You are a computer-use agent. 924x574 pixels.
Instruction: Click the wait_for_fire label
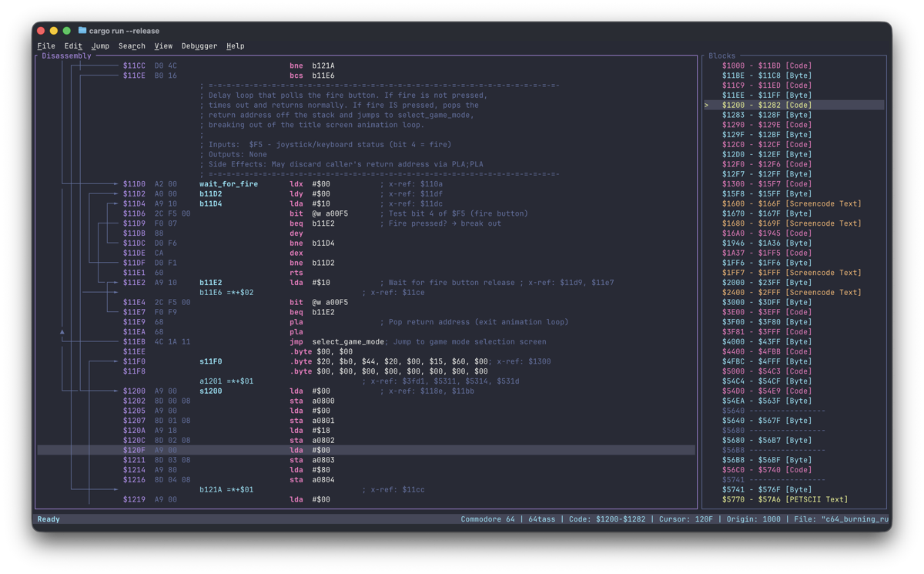point(229,184)
